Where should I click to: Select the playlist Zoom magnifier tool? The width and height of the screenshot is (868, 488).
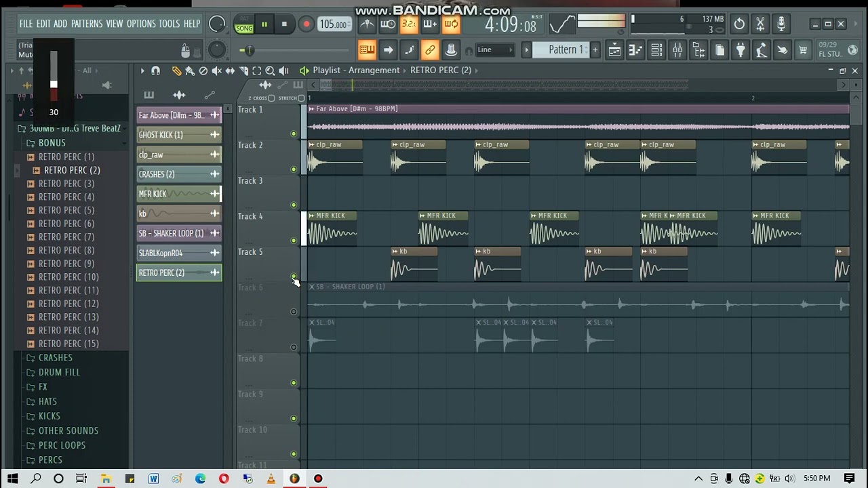[270, 70]
